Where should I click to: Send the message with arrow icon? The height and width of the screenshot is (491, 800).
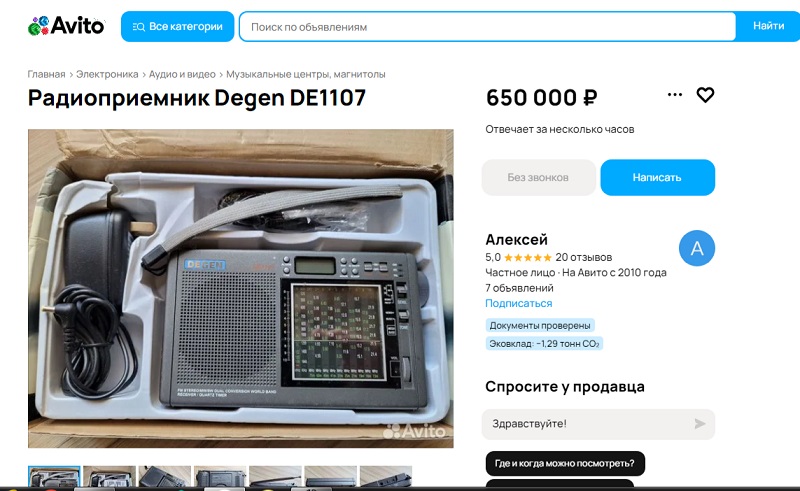tap(699, 424)
